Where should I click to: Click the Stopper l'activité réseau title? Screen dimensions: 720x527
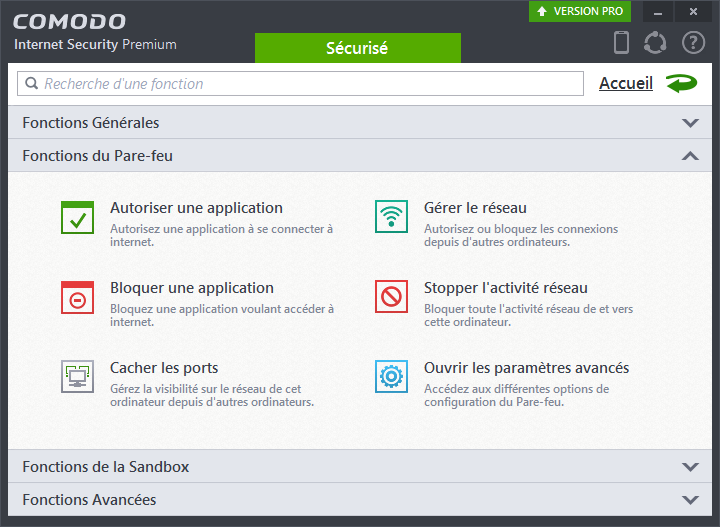coord(506,288)
